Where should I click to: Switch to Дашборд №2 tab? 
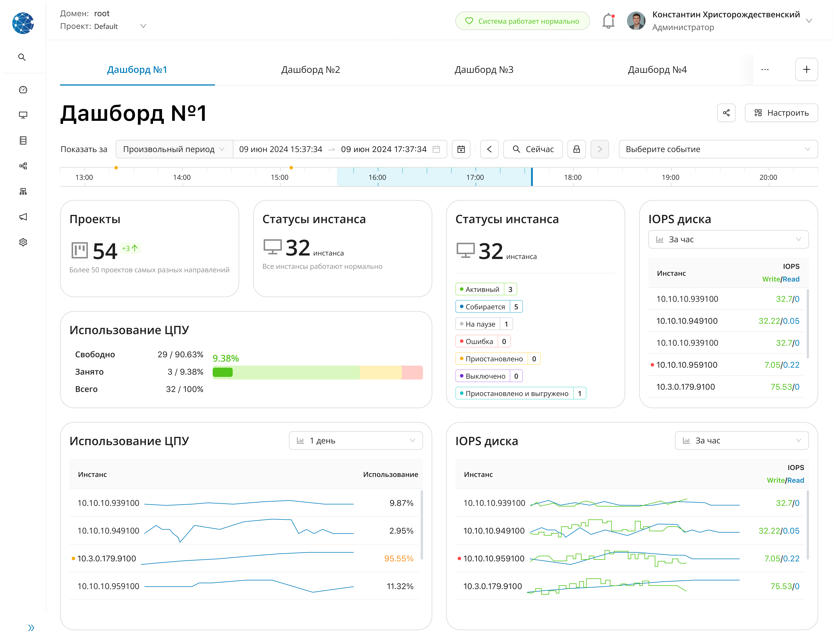coord(310,70)
